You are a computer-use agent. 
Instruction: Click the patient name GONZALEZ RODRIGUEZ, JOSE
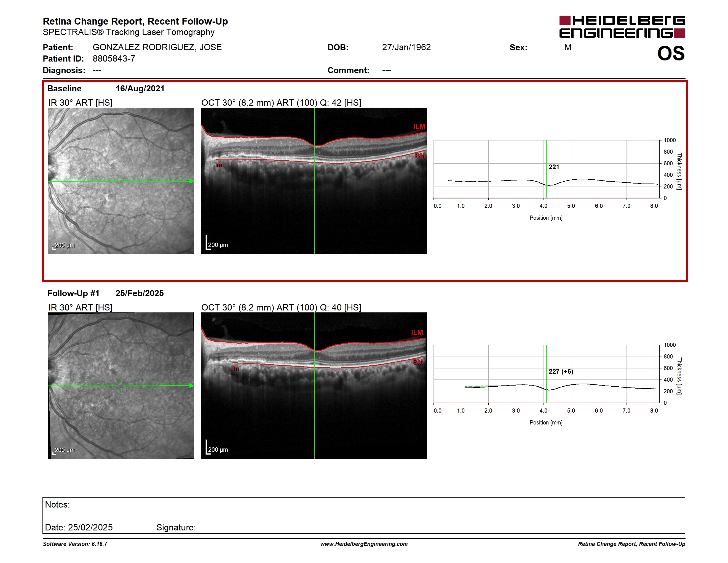click(157, 47)
